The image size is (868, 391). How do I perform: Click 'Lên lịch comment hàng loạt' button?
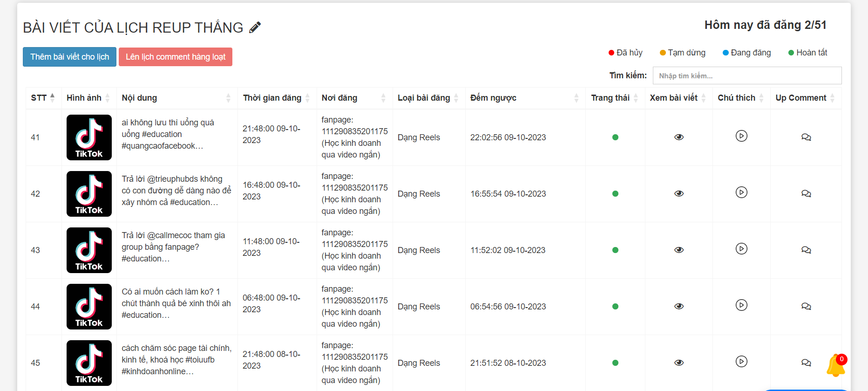[176, 57]
